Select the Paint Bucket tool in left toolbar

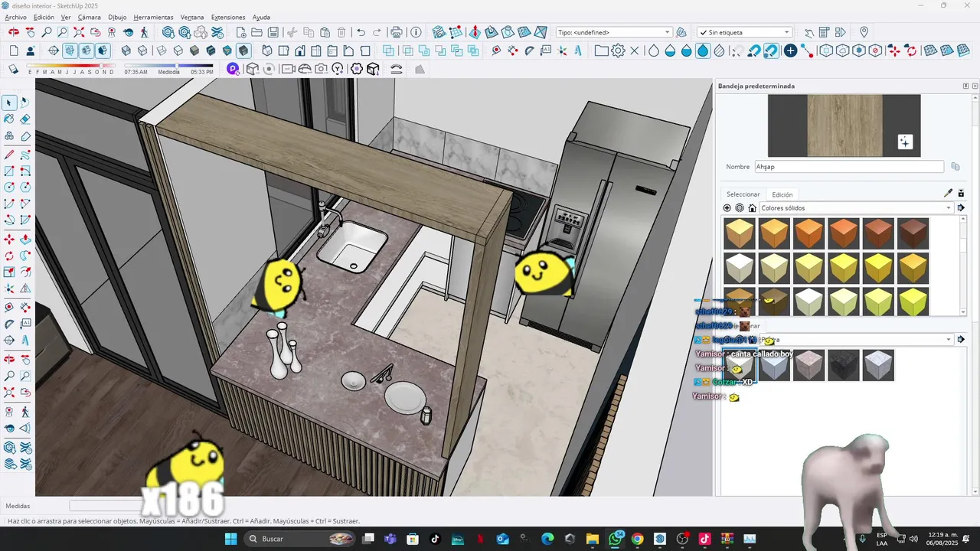click(8, 119)
